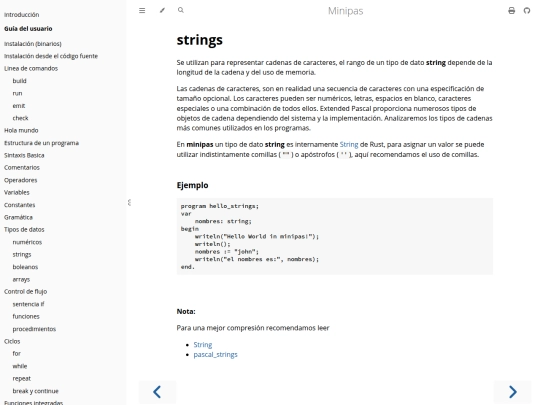Open the repeat loop subsection
The width and height of the screenshot is (540, 405).
(21, 378)
